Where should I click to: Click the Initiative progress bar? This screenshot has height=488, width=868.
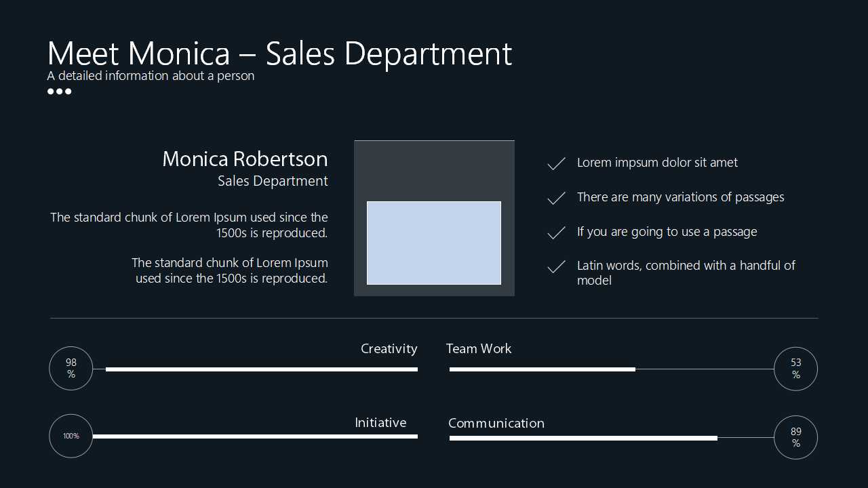(x=255, y=436)
